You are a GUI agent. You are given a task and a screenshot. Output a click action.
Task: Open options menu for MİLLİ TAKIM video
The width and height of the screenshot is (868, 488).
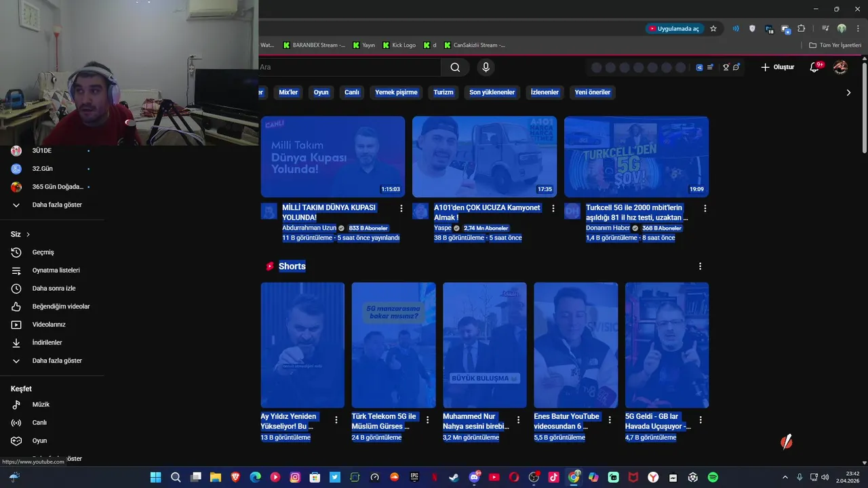pos(401,209)
